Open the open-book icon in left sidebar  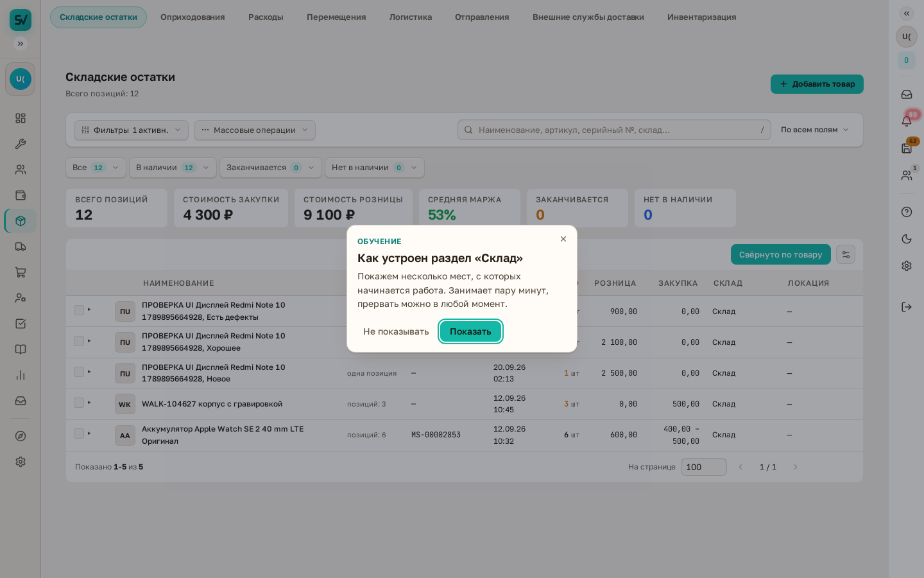[21, 349]
